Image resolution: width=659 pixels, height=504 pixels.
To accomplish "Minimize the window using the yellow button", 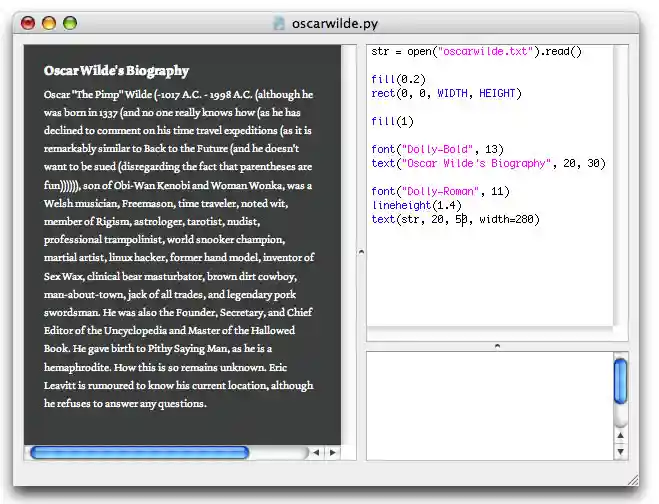I will click(49, 23).
